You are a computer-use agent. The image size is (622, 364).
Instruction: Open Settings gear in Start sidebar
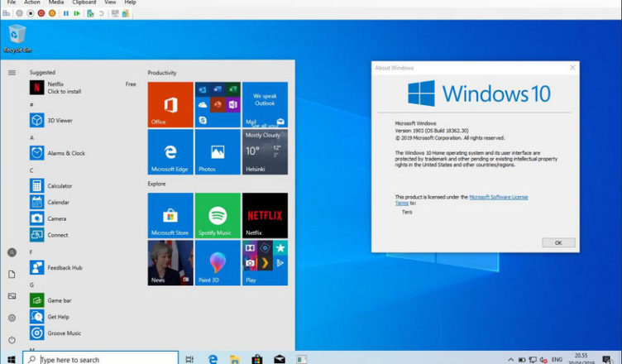tap(12, 318)
